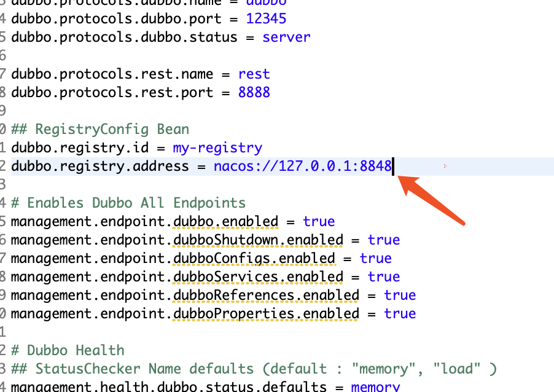Select the my-registry value

tap(217, 147)
